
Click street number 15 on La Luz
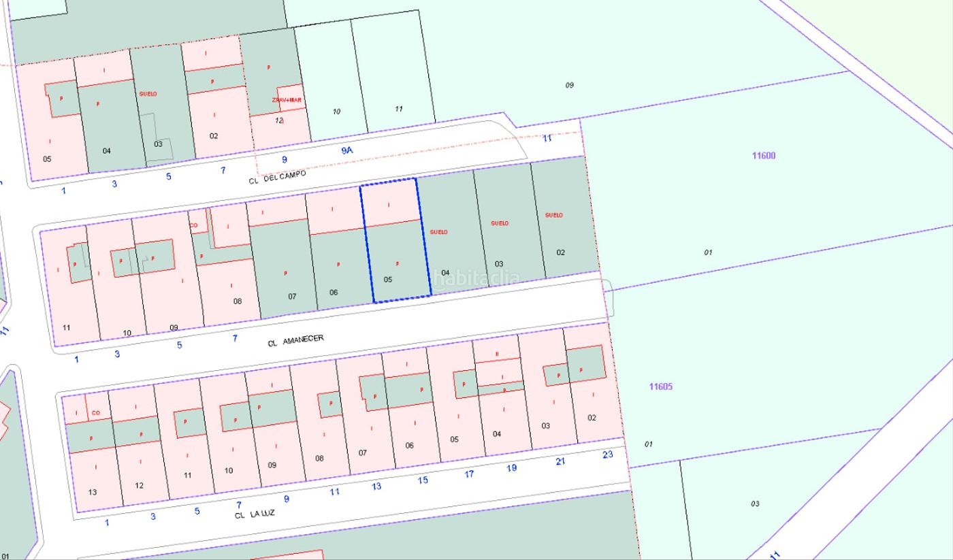[423, 480]
